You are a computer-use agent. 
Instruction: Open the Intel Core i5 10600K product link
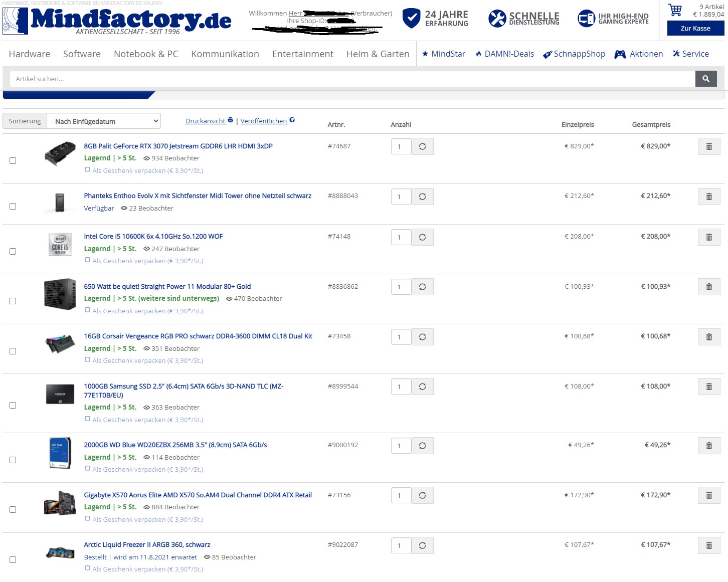pos(153,236)
